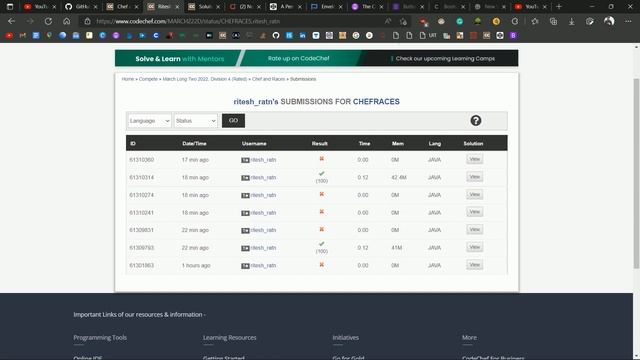Click the browser refresh icon
This screenshot has height=360, width=640.
pos(48,21)
